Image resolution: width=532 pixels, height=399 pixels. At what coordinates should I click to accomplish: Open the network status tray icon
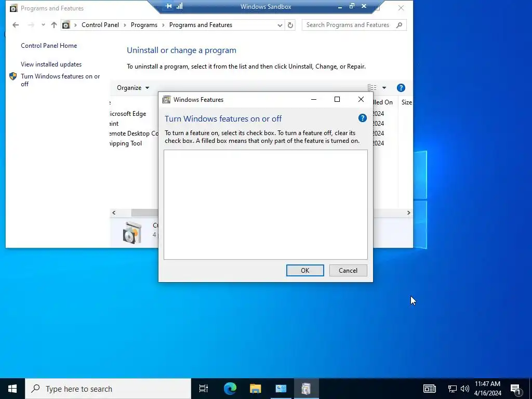[453, 389]
